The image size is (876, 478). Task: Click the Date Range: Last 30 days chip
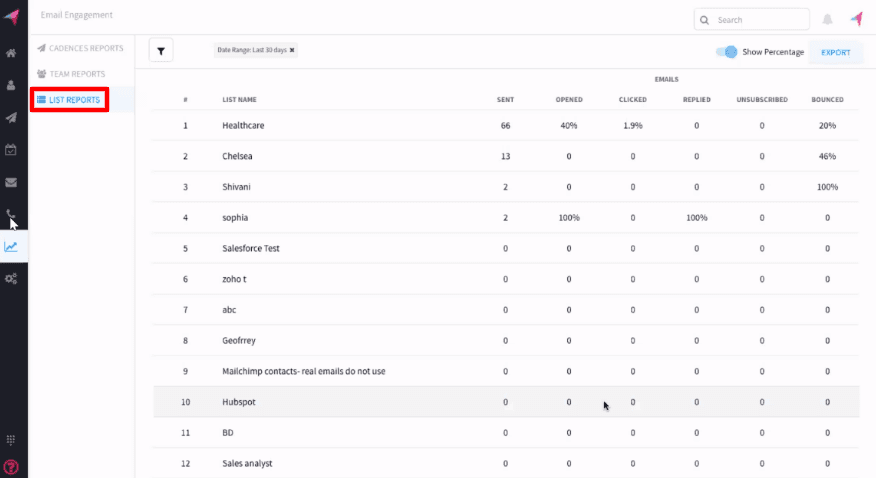point(256,50)
